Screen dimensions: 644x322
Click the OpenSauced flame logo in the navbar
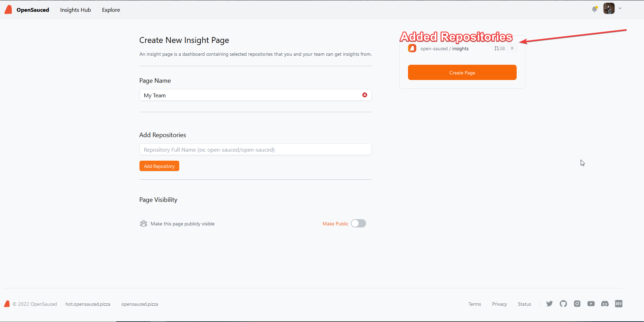[8, 9]
